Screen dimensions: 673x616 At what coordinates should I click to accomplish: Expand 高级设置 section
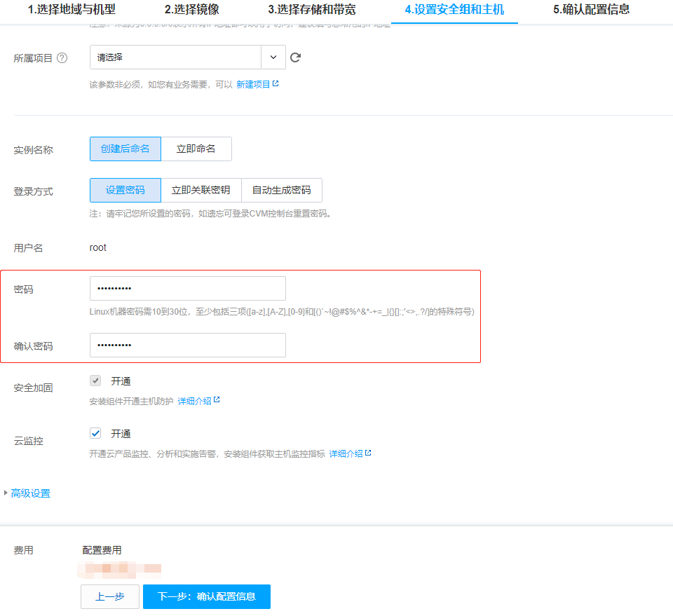click(30, 493)
